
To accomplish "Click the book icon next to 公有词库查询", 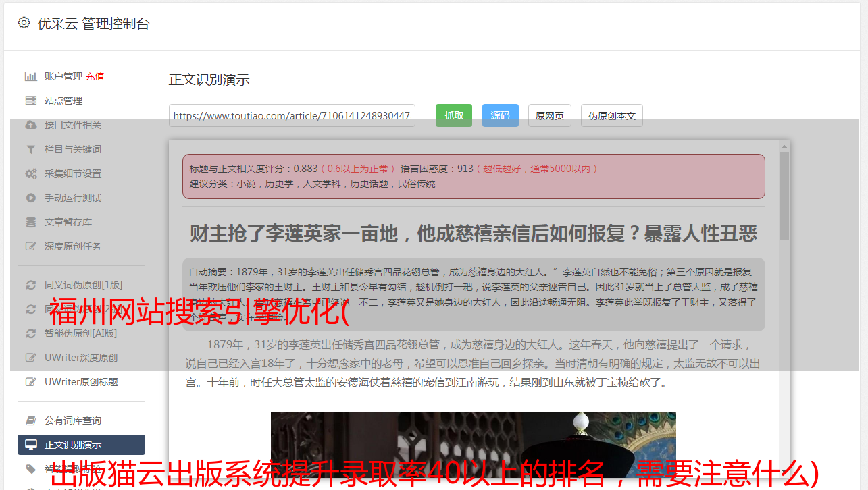I will 30,420.
